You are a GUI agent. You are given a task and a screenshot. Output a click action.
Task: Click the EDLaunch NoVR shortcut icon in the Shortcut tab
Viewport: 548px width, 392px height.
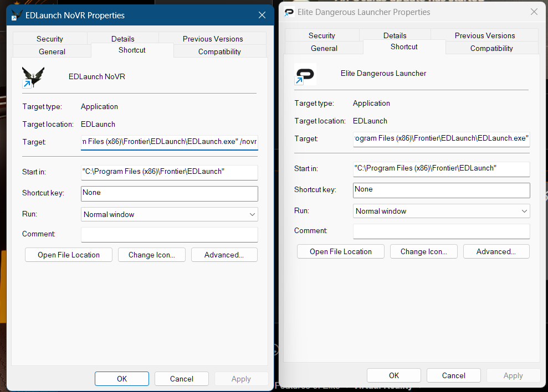pos(33,77)
